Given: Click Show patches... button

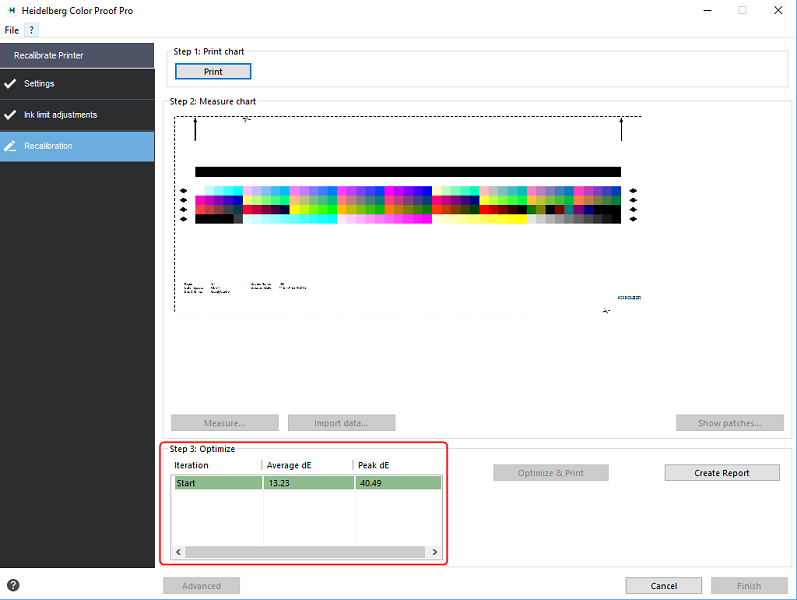Looking at the screenshot, I should tap(729, 423).
